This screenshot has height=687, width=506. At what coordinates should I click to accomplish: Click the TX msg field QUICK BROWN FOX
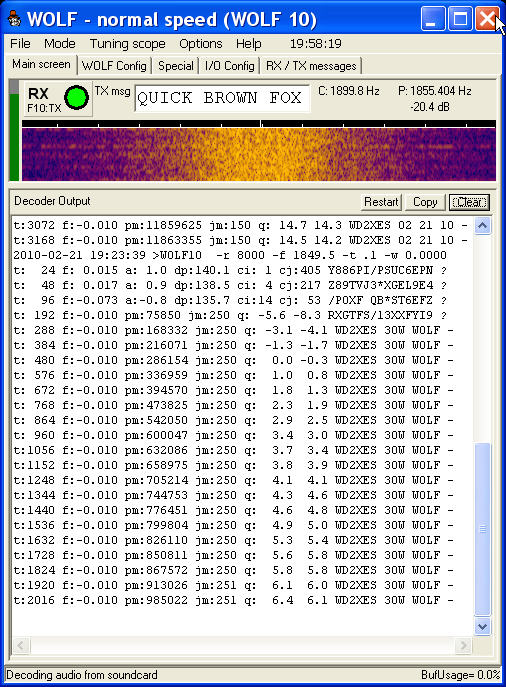221,98
